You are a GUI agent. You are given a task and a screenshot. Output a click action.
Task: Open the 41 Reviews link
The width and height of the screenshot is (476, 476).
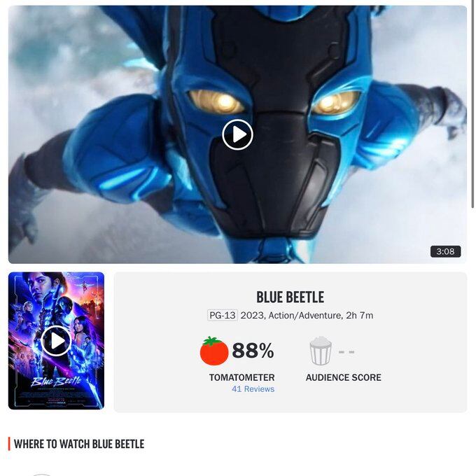pos(253,389)
